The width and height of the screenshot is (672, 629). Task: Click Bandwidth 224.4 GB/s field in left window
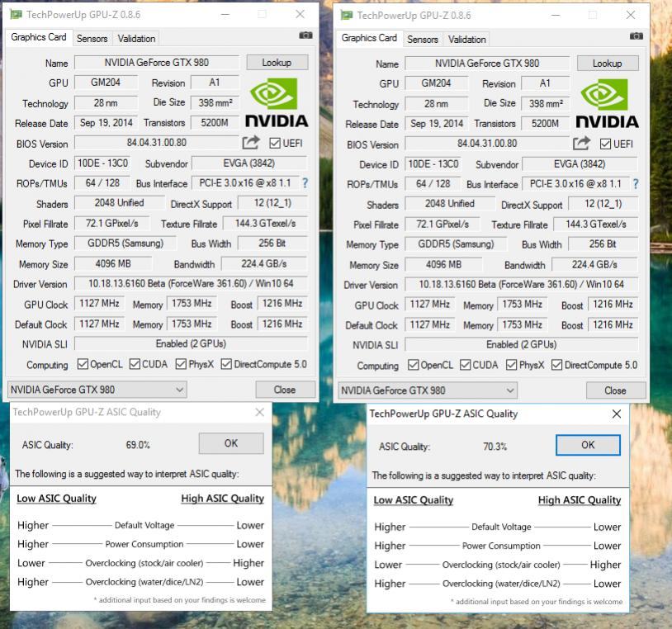tap(264, 263)
